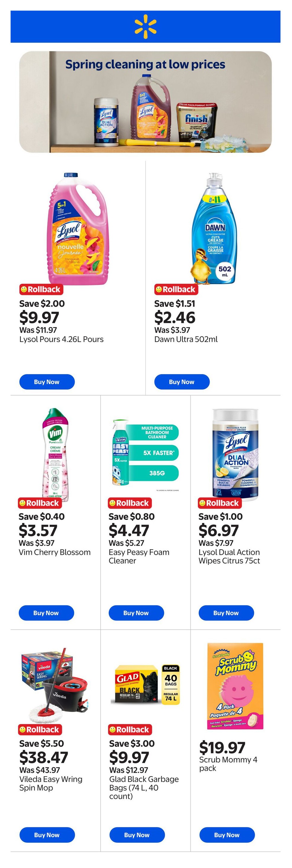Click the Lysol Pours 4.26L product image
292x868 pixels.
tap(78, 229)
